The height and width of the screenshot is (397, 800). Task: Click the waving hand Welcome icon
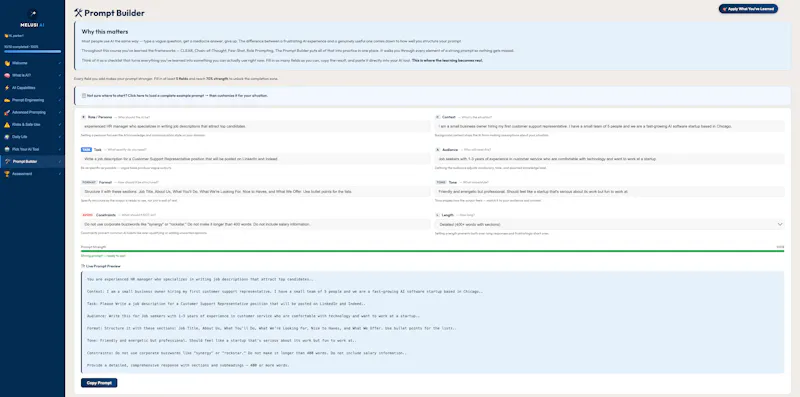point(7,63)
